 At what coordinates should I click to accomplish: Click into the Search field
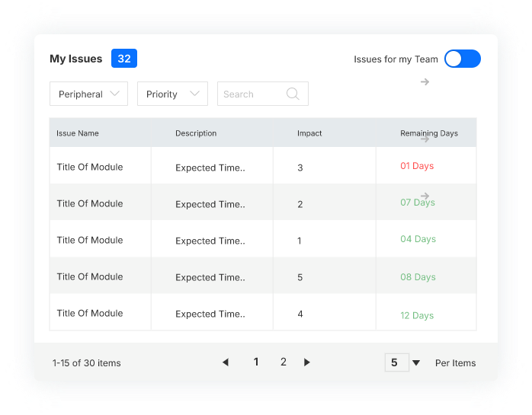pos(252,94)
